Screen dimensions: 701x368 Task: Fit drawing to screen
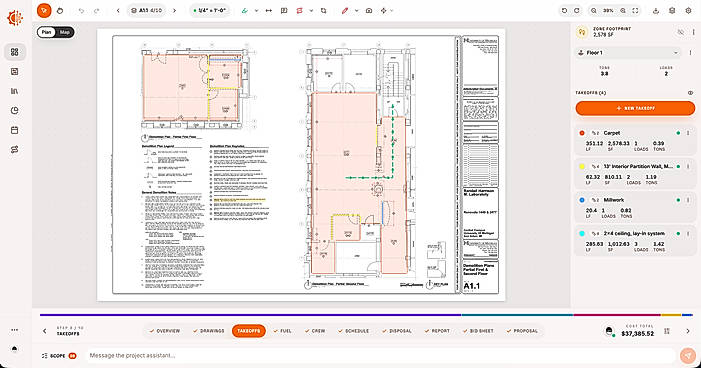pos(635,10)
